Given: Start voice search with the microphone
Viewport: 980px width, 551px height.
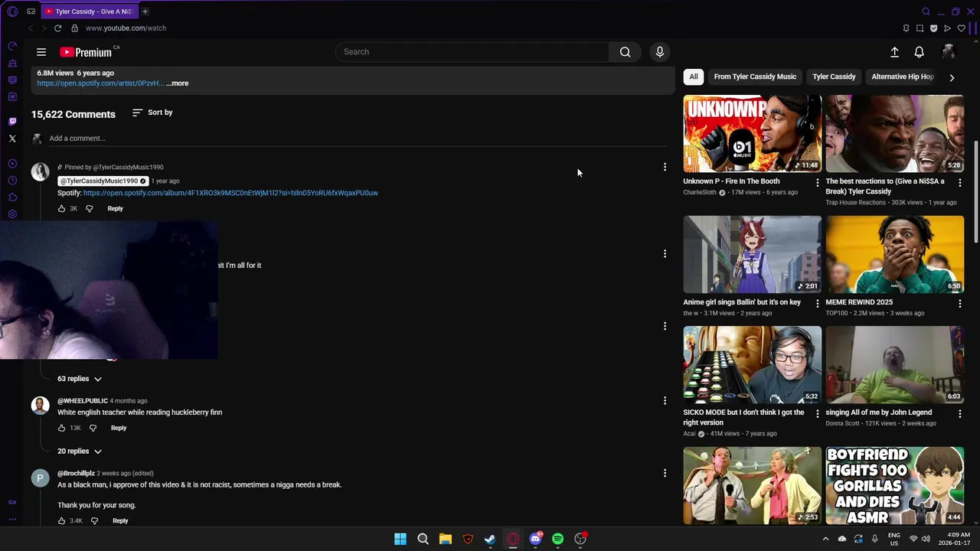Looking at the screenshot, I should (660, 52).
